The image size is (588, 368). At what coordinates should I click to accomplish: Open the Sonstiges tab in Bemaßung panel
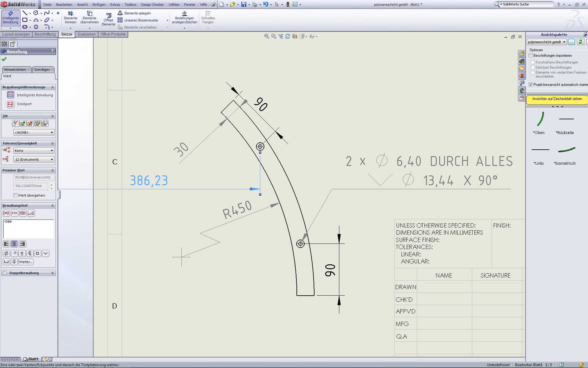(x=42, y=70)
